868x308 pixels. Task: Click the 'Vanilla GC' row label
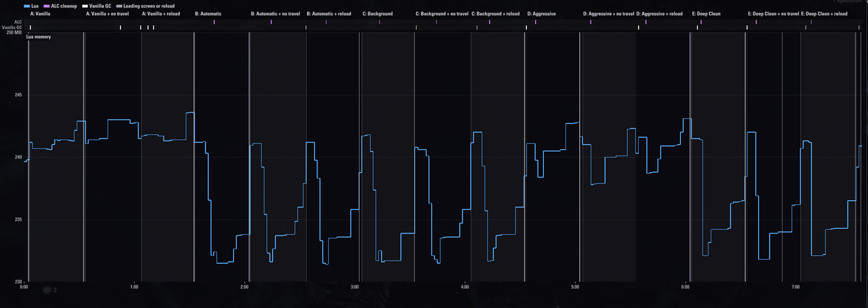point(12,28)
